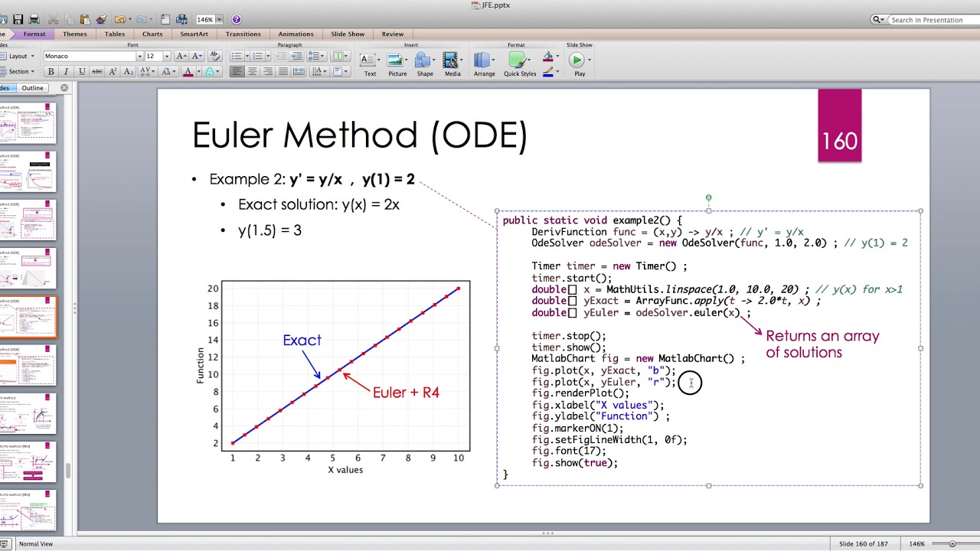Open the font size dropdown
Screen dimensions: 980x551
167,56
